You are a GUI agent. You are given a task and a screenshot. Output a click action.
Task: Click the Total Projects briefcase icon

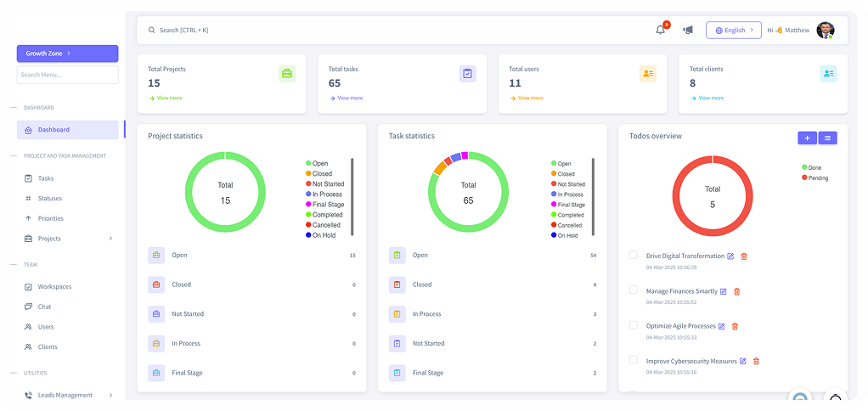(287, 74)
